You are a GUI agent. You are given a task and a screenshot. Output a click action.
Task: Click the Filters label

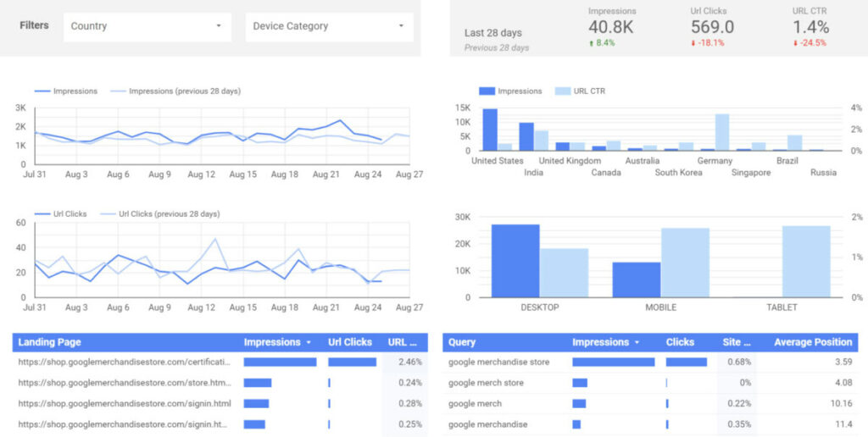tap(34, 25)
